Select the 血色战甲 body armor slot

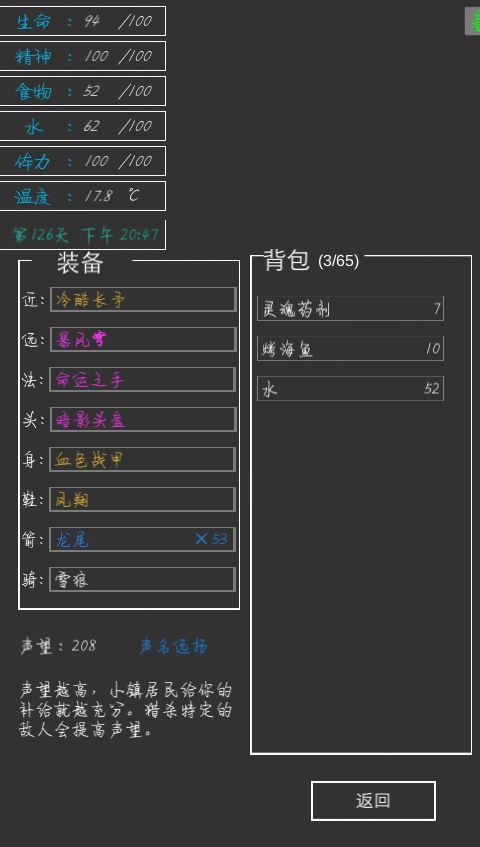143,459
